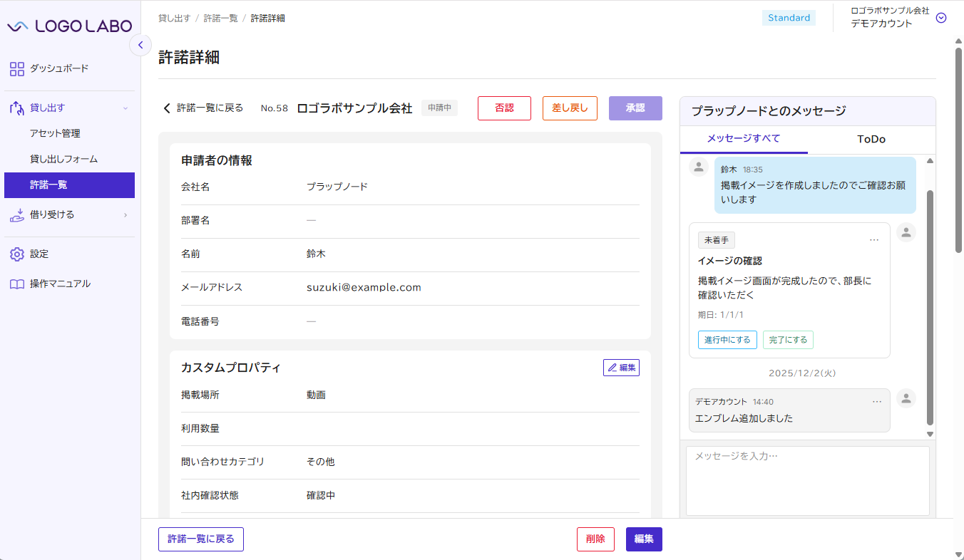Click the pencil 編集 button in カスタムプロパティ

coord(621,368)
